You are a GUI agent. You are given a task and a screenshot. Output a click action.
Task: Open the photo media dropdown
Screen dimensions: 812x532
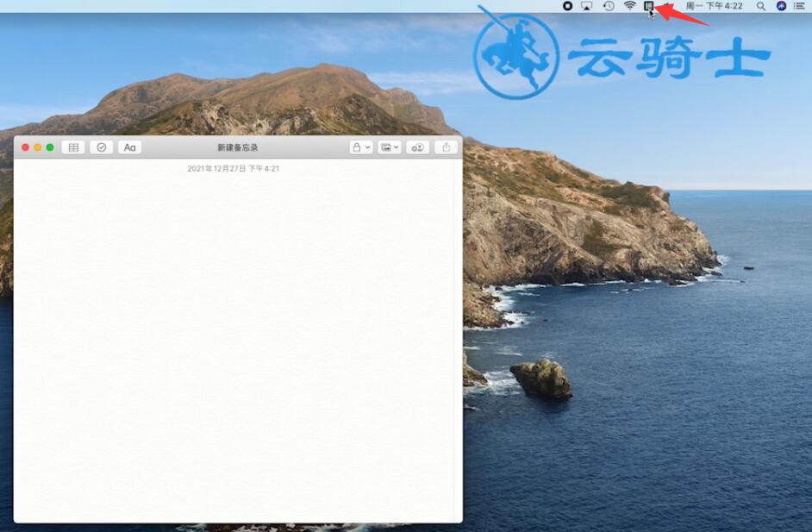(390, 147)
